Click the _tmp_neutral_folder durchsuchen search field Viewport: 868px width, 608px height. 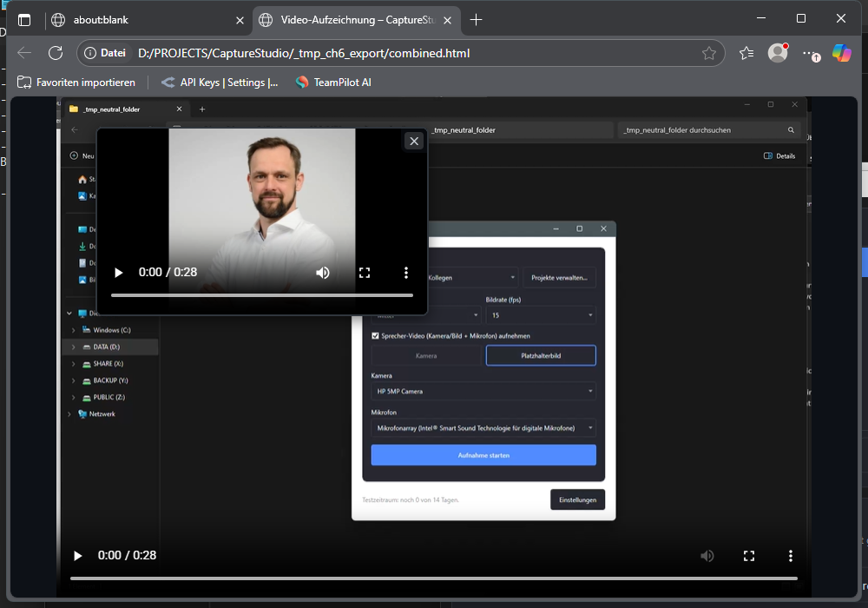pos(708,130)
